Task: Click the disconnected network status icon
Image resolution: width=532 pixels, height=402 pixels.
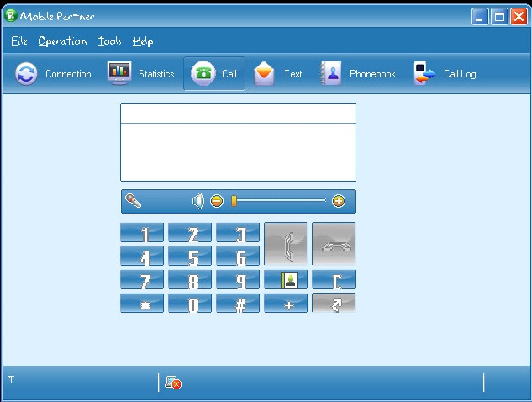Action: coord(173,383)
